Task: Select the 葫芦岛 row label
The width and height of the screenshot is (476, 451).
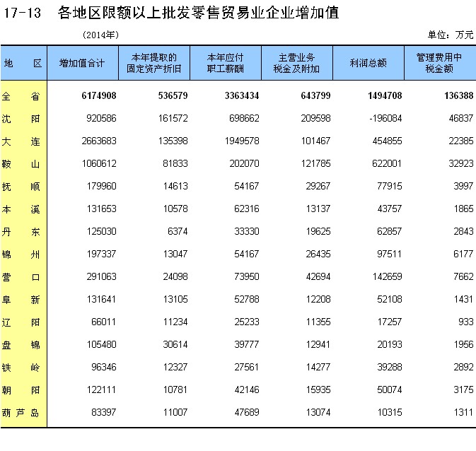Action: [23, 413]
